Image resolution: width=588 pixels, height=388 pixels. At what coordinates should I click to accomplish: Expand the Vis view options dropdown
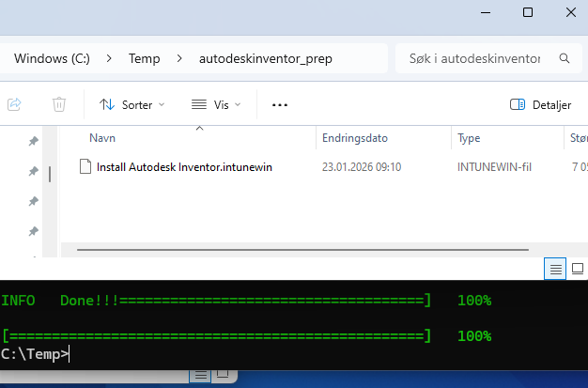point(216,105)
